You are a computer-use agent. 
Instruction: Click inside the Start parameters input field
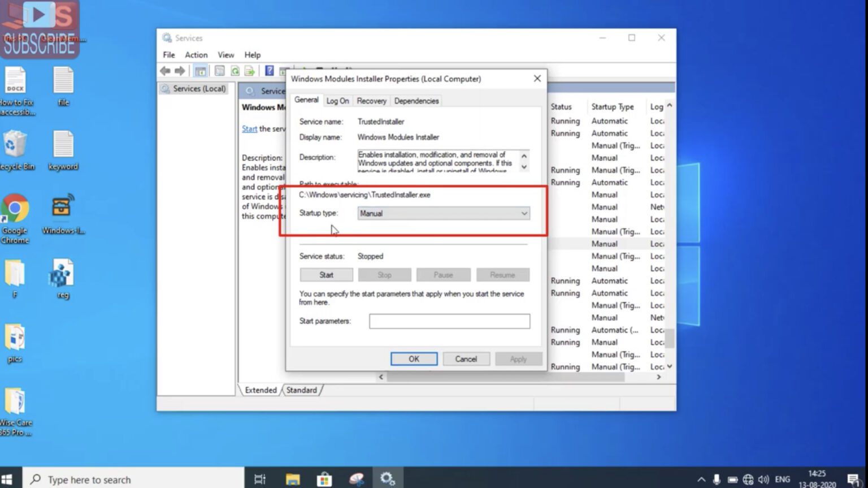tap(449, 321)
